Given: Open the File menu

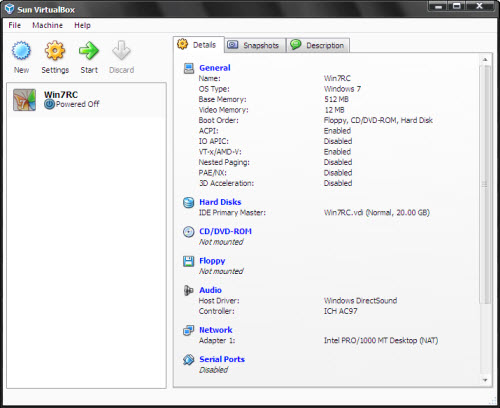Looking at the screenshot, I should point(15,25).
